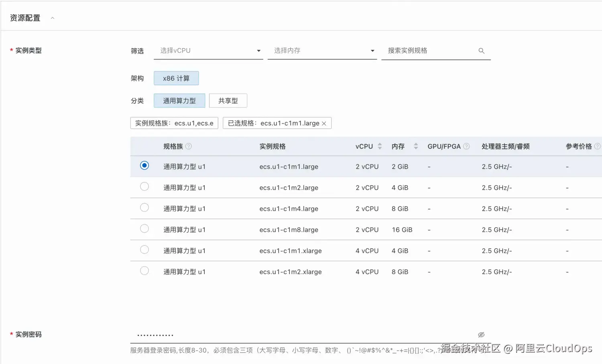Click the GPU/FPGA column header text
This screenshot has height=364, width=602.
pos(444,146)
